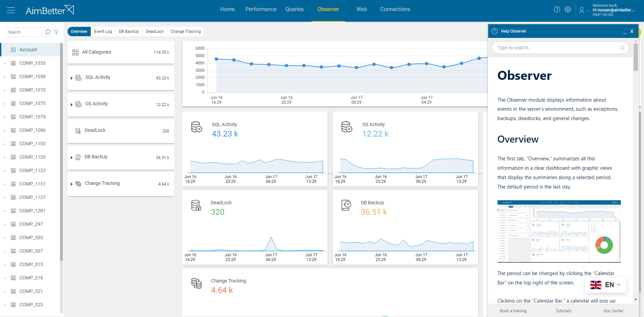644x317 pixels.
Task: Switch to the DB BackUp tab
Action: pyautogui.click(x=129, y=32)
